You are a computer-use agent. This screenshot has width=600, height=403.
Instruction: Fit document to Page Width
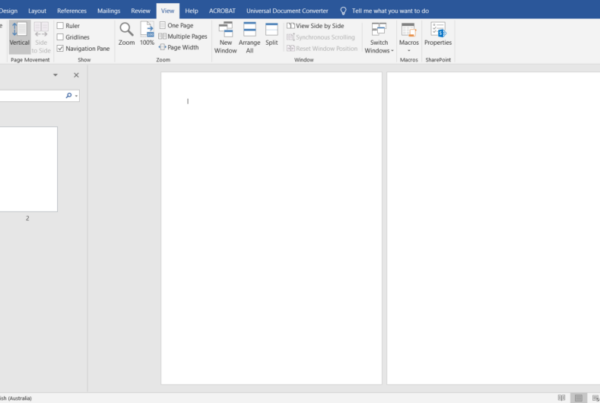click(x=179, y=47)
